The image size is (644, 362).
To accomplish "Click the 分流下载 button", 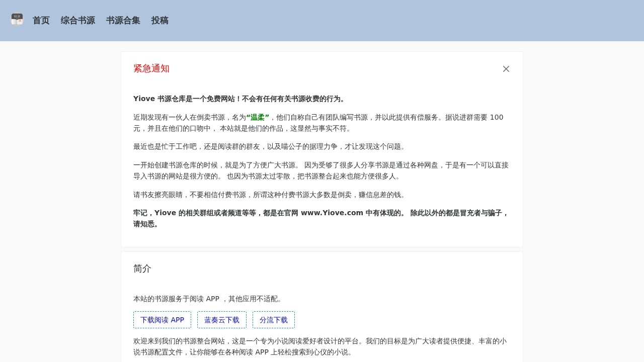I will tap(274, 320).
